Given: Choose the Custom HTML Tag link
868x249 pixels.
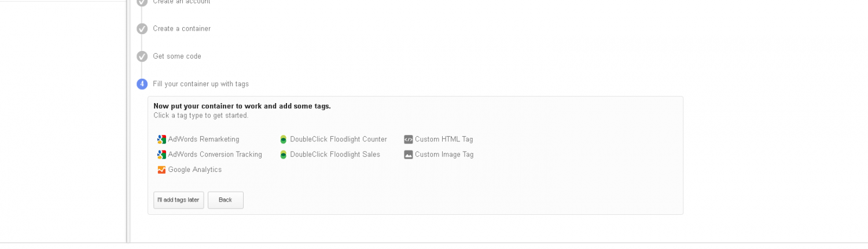Looking at the screenshot, I should (444, 140).
